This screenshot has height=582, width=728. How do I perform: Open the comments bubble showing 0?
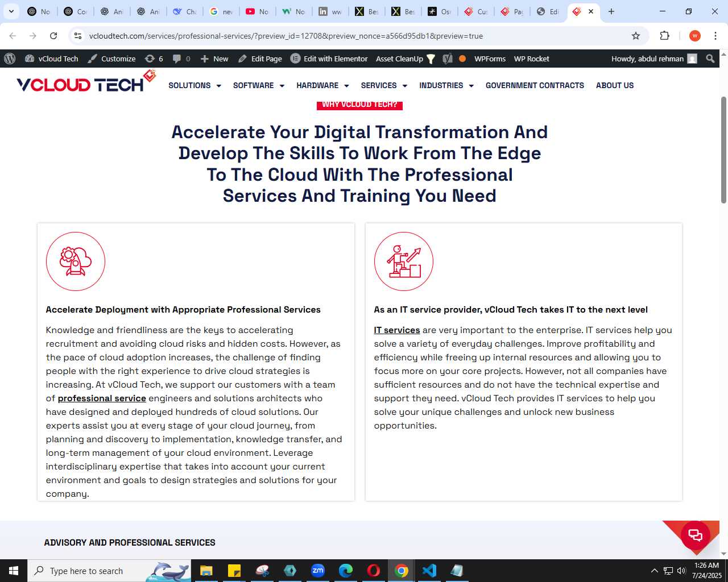click(x=181, y=59)
